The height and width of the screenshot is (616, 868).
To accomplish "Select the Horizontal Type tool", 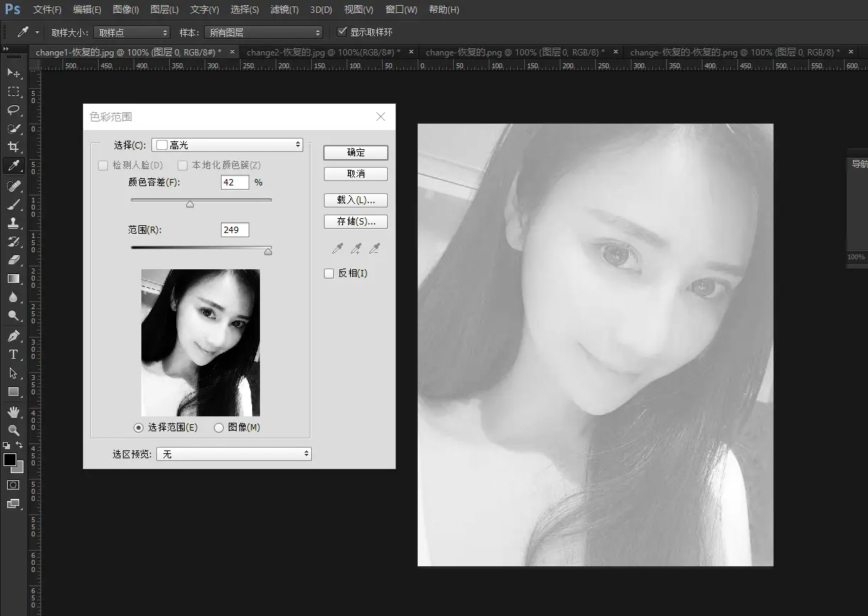I will (x=13, y=354).
